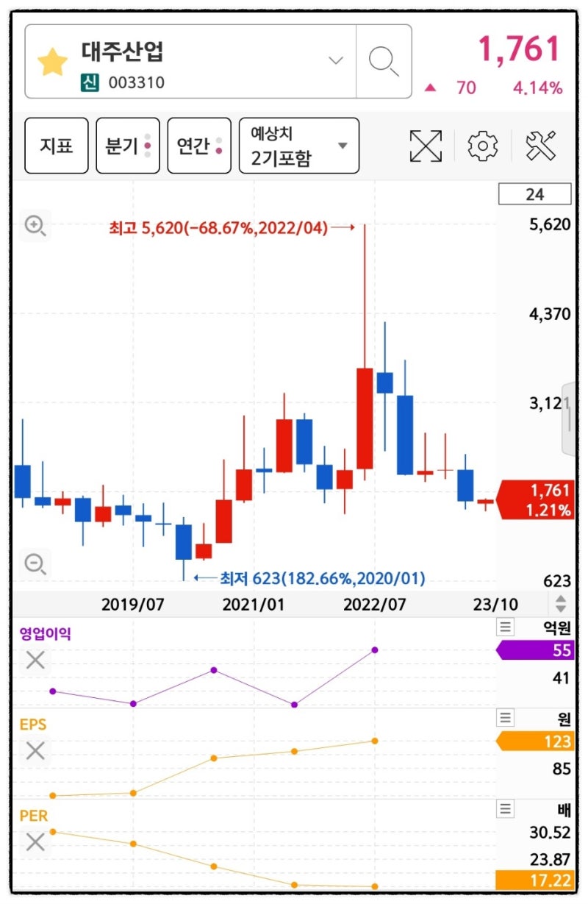Click the 2019/07 date axis label
This screenshot has height=904, width=588.
click(x=132, y=605)
